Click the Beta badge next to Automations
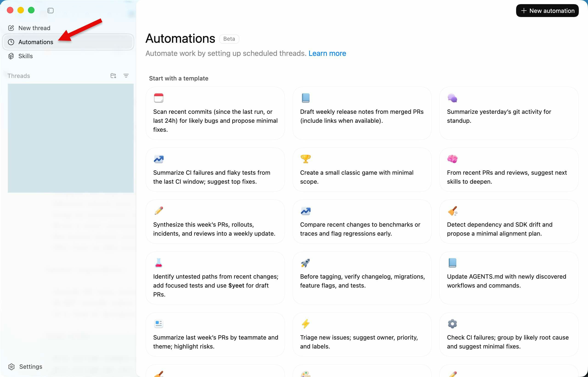588x377 pixels. [229, 39]
